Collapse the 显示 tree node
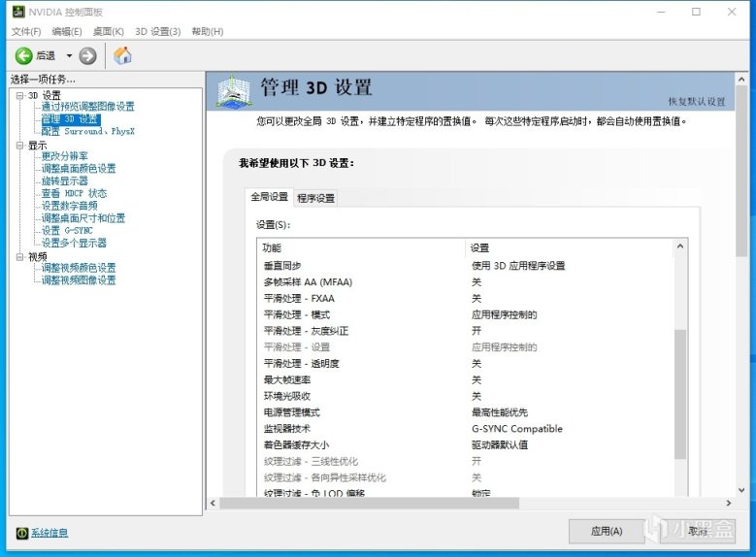This screenshot has width=756, height=557. [x=19, y=146]
